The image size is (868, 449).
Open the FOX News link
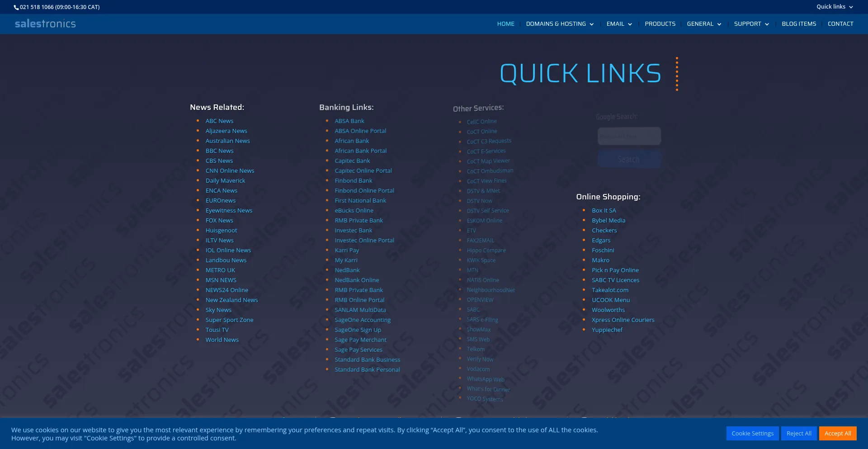point(220,221)
